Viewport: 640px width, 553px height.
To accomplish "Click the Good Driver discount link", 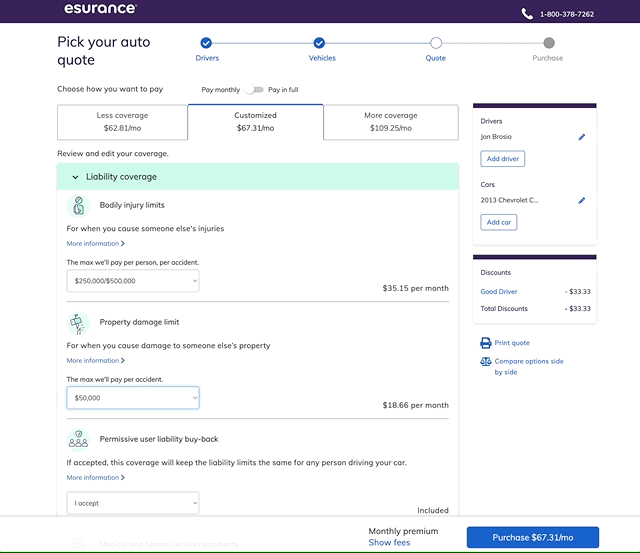I will pyautogui.click(x=499, y=292).
